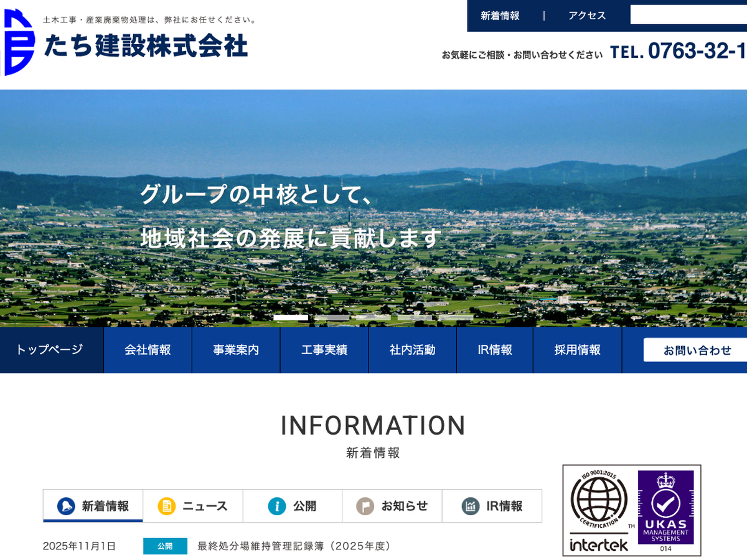The height and width of the screenshot is (560, 747).
Task: Open the 工事実績 navigation item
Action: pos(324,350)
